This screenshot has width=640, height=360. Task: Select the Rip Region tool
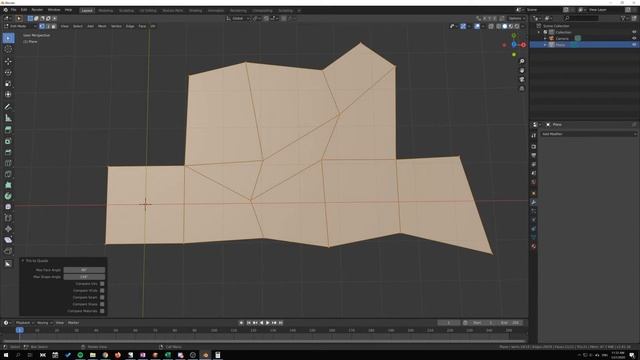pos(8,251)
